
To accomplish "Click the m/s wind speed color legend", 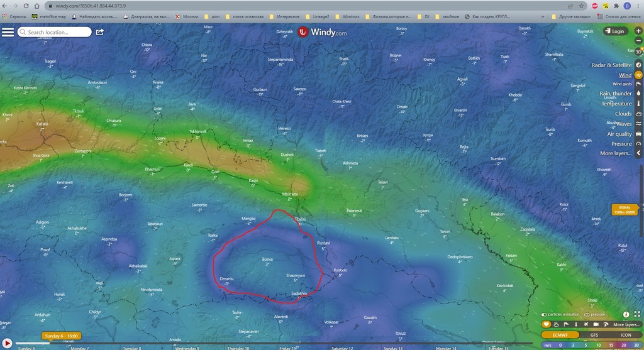I will click(592, 346).
